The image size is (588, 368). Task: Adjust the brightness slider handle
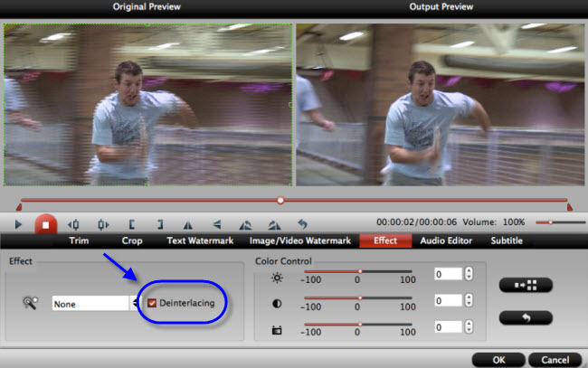(x=360, y=271)
